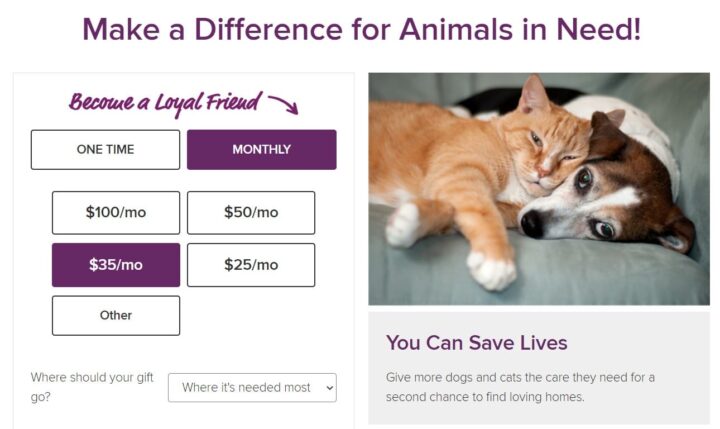720x429 pixels.
Task: Select the ONE TIME donation option
Action: point(105,150)
